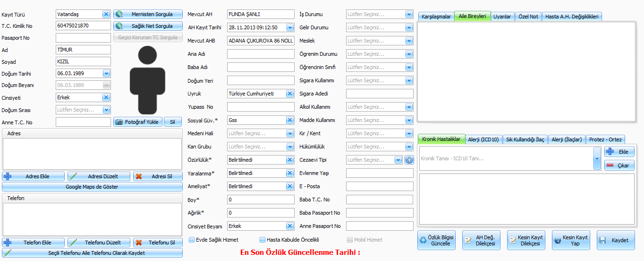This screenshot has width=644, height=261.
Task: Clear the Kayıt Türü Vatandaş selection
Action: [106, 14]
